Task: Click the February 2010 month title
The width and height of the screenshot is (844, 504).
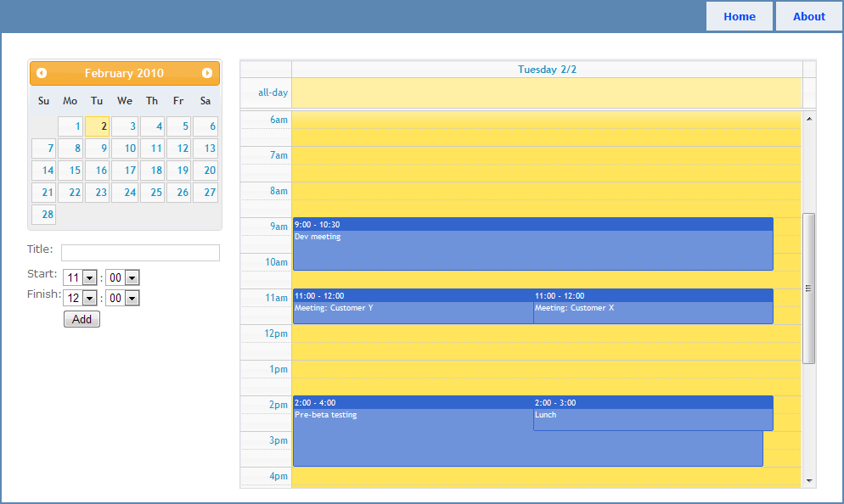Action: tap(124, 73)
